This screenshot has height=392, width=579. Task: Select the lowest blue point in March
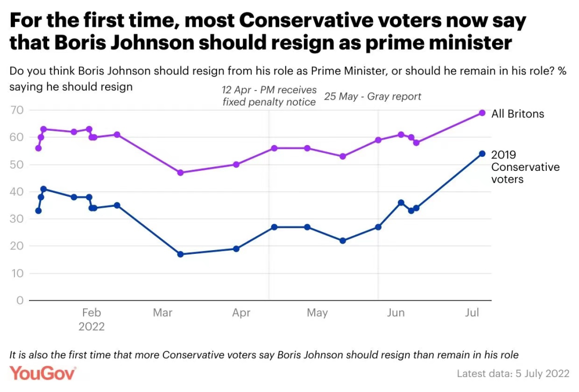(x=180, y=254)
